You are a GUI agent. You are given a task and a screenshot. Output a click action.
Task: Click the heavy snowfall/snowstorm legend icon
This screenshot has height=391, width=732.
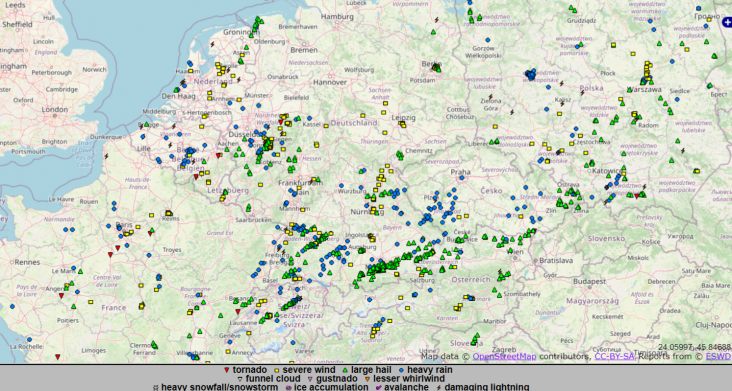pos(155,387)
